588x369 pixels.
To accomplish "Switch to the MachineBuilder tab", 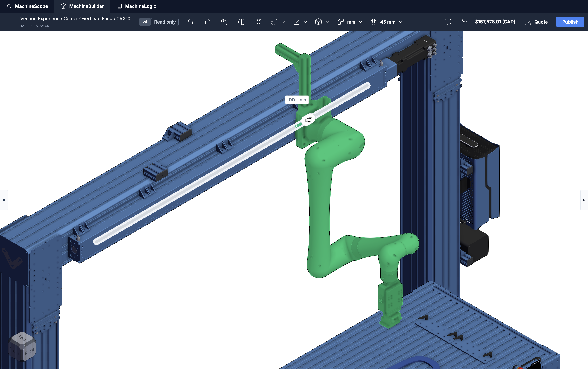I will click(x=82, y=6).
